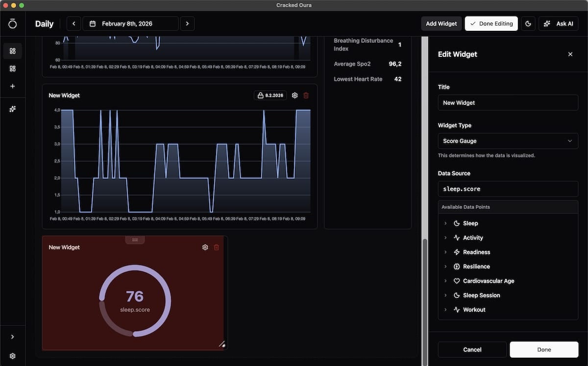Open settings gear on the gauge widget
This screenshot has height=366, width=588.
point(205,247)
